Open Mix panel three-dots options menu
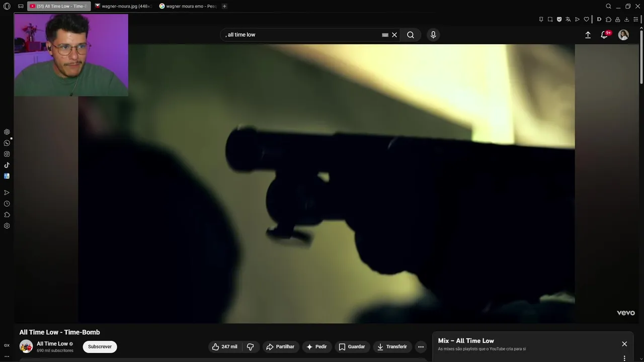Image resolution: width=644 pixels, height=362 pixels. tap(624, 358)
